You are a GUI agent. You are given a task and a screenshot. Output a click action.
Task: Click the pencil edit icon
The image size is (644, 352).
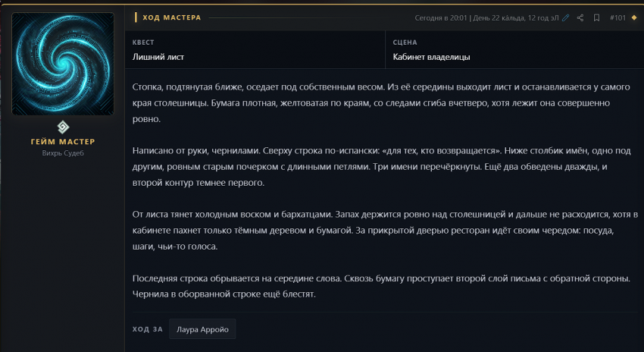pyautogui.click(x=566, y=17)
